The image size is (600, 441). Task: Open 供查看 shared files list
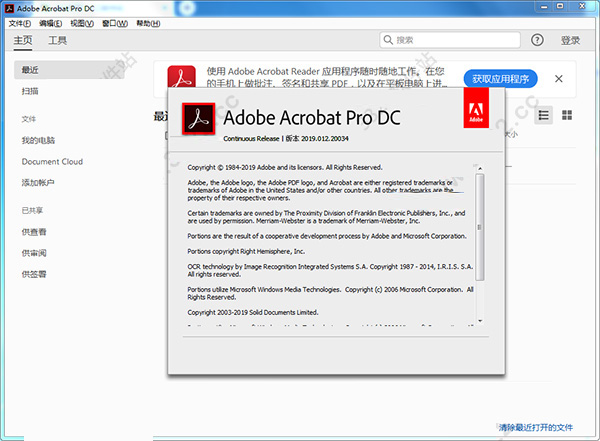34,232
